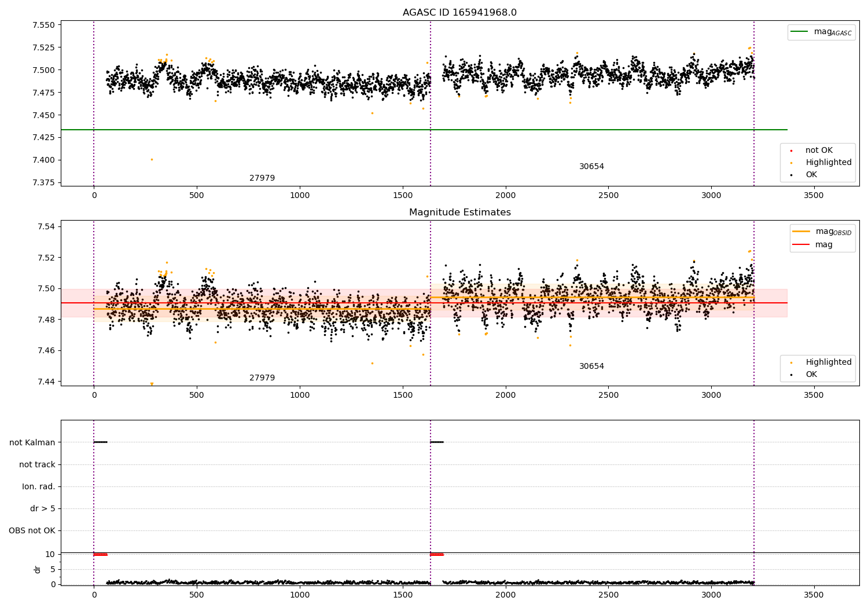Screen dimensions: 868x608
Task: Click the 'not Kalman' axis label
Action: [x=32, y=442]
